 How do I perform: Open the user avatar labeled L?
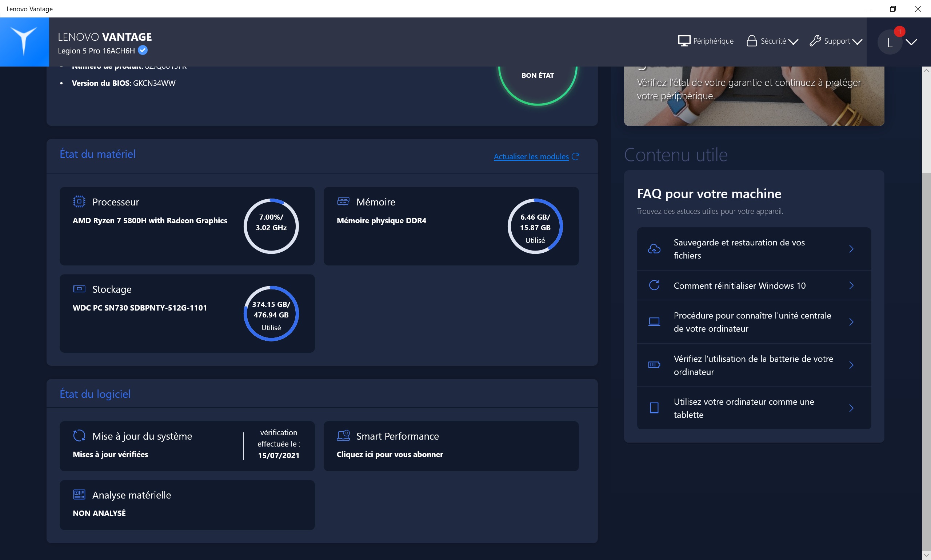[890, 42]
